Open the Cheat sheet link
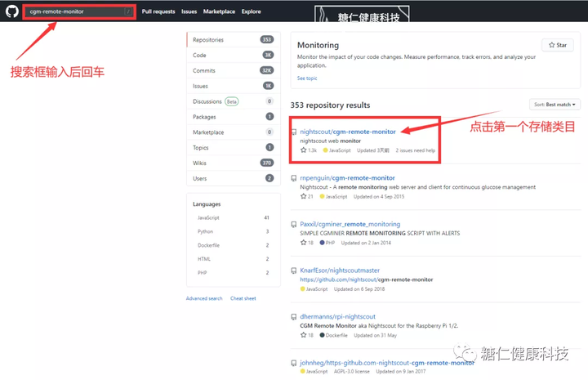Viewport: 588px width, 380px height. tap(243, 298)
